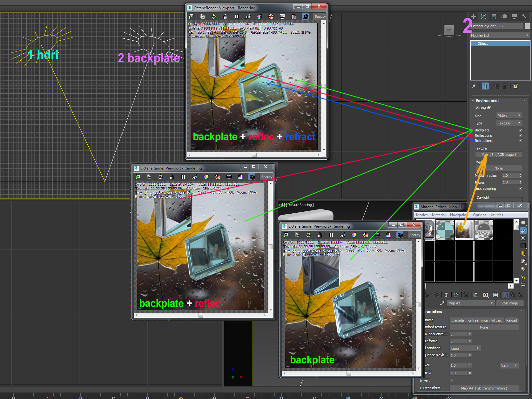Toggle the Backplate checkbox

point(521,130)
